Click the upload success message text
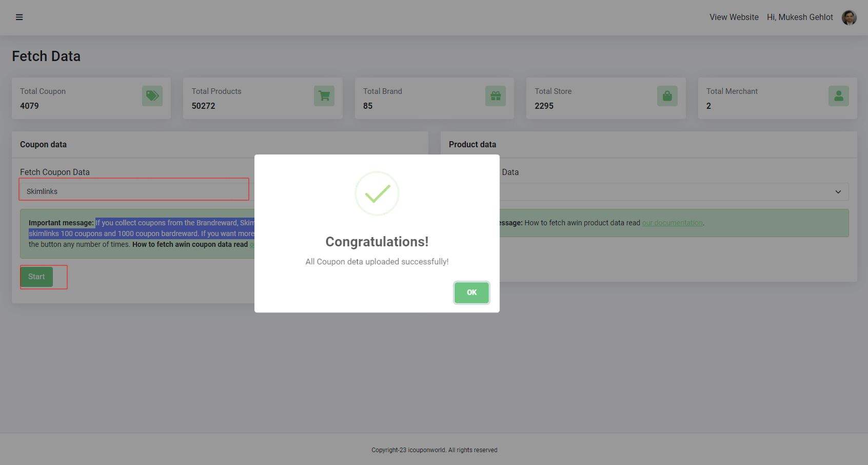This screenshot has height=465, width=868. point(377,262)
